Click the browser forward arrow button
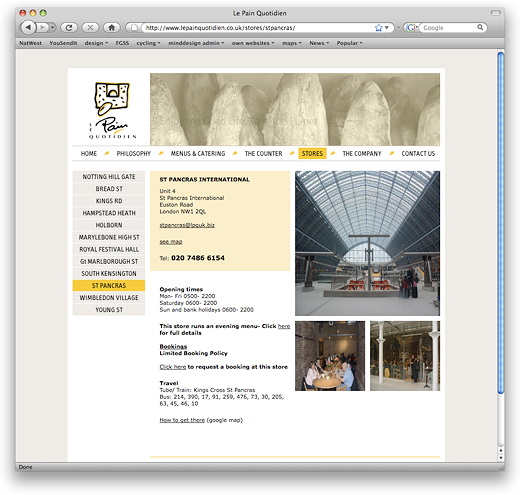 click(43, 27)
